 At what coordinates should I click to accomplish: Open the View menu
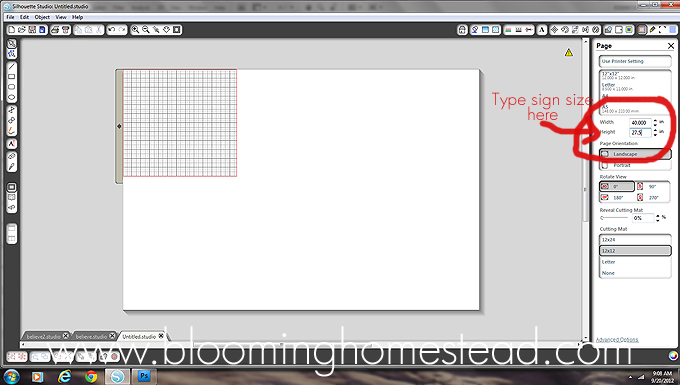point(61,17)
